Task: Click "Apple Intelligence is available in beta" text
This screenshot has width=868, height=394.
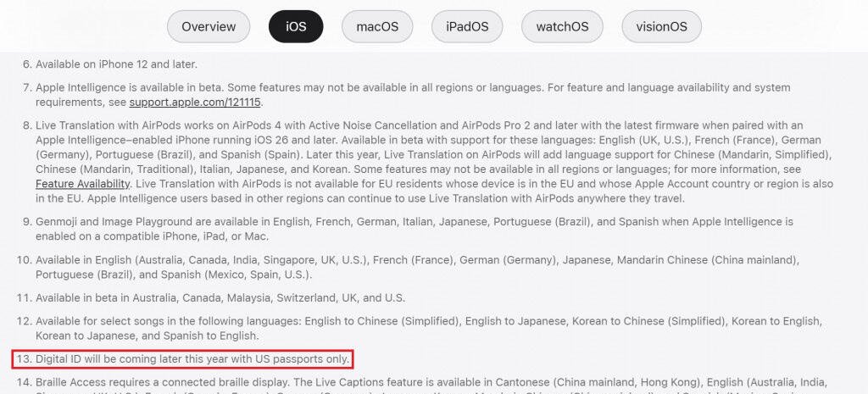Action: (x=136, y=87)
